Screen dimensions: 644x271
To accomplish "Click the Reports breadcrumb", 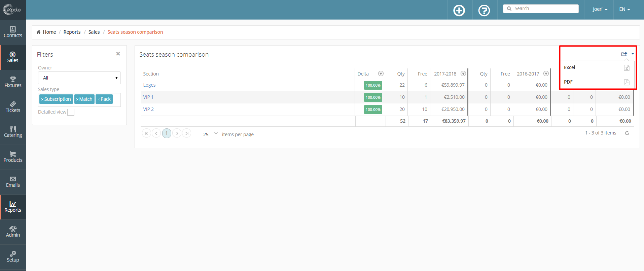I will pos(72,32).
